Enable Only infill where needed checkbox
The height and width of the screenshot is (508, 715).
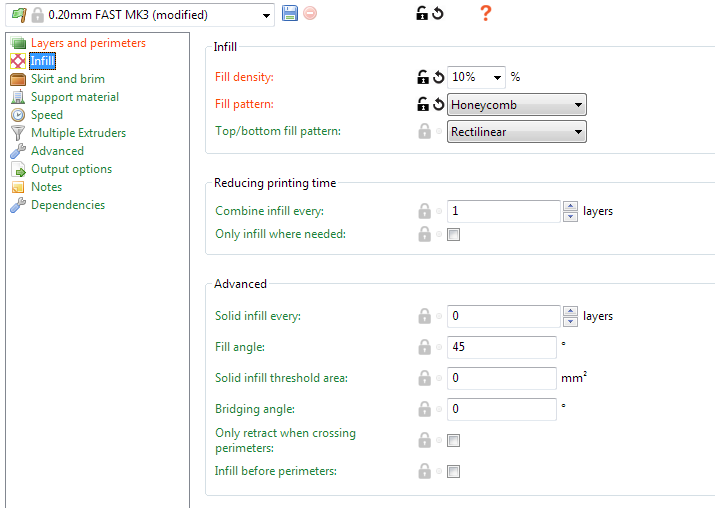[x=453, y=234]
